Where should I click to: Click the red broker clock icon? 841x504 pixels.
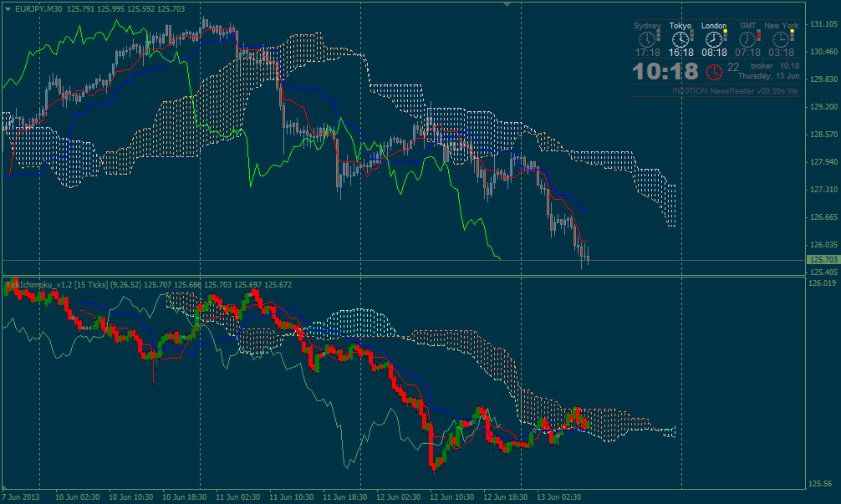click(714, 71)
